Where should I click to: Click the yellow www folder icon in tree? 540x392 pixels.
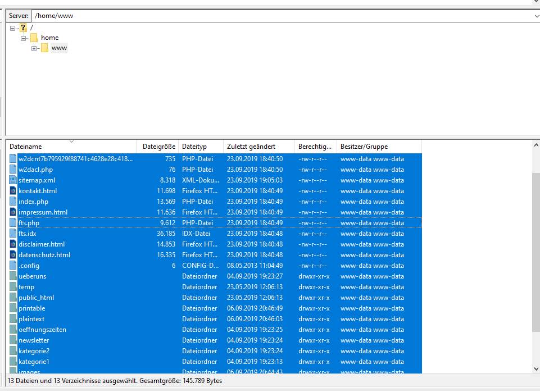pos(45,48)
